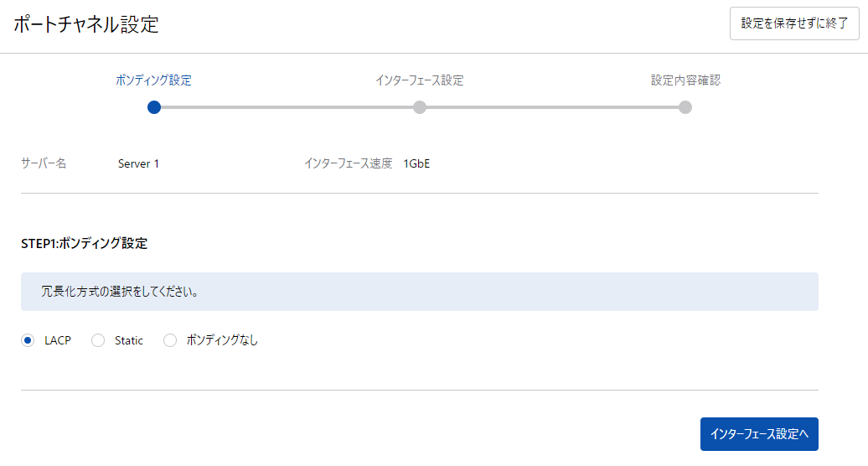Click the last 設定内容確認 step circle
Viewport: 868px width, 466px height.
point(685,107)
